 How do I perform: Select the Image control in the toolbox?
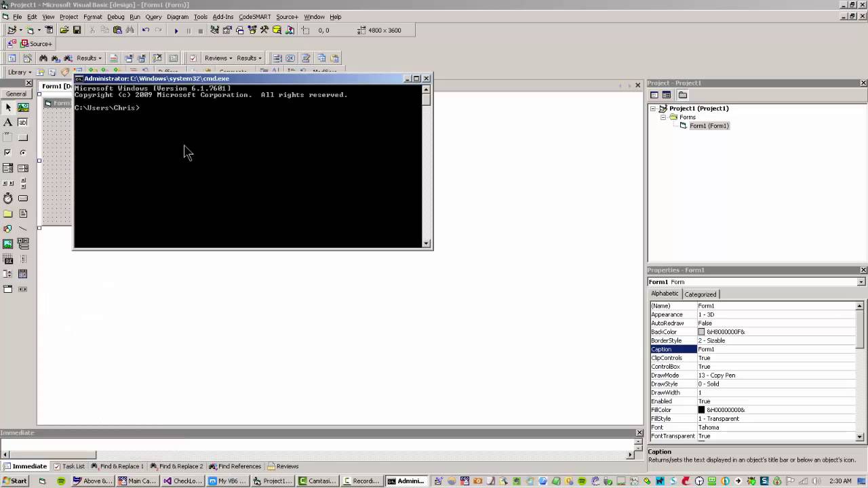[8, 244]
